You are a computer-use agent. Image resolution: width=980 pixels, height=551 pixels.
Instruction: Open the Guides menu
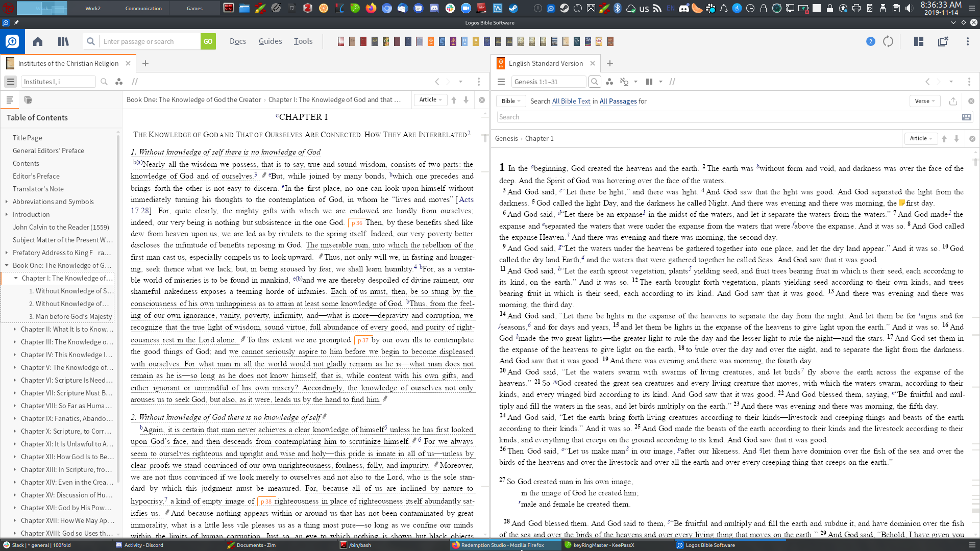coord(270,41)
